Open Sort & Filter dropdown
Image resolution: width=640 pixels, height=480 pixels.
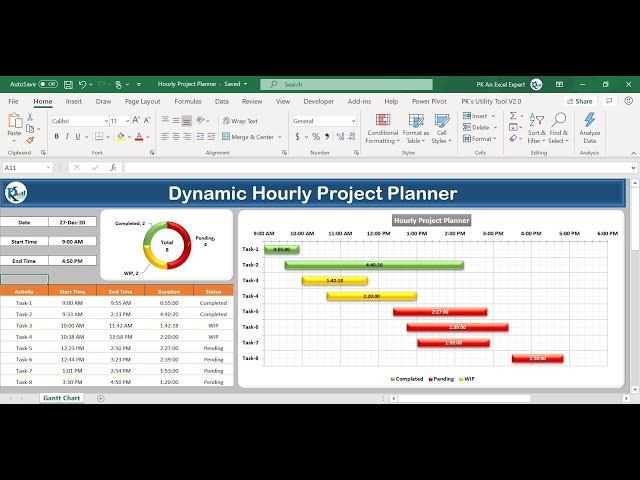pos(536,128)
